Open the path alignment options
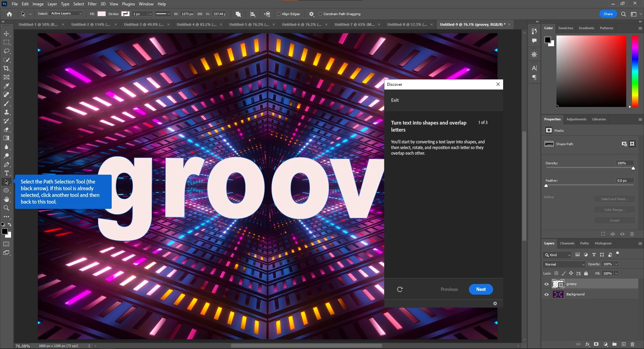 (253, 14)
